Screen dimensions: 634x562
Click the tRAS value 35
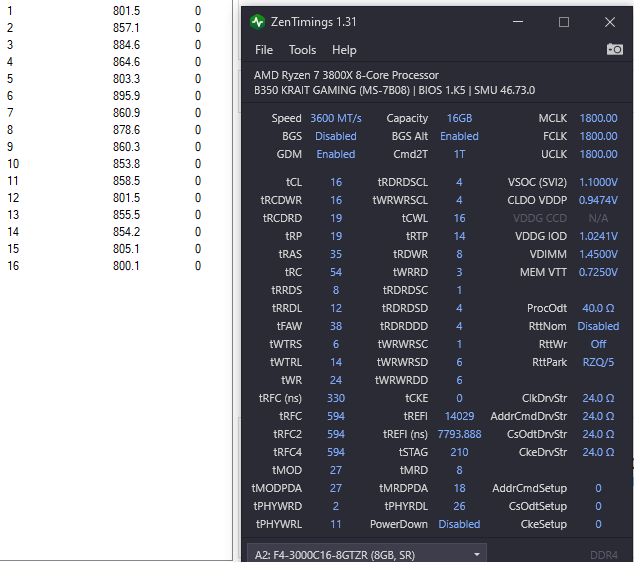point(336,254)
